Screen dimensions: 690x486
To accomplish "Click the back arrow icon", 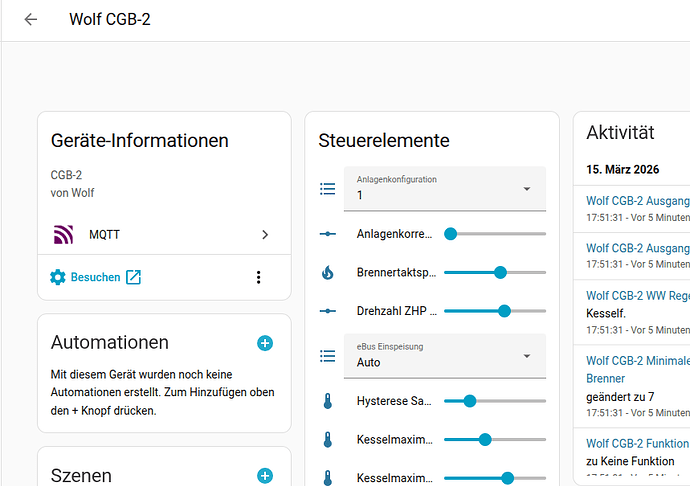I will tap(31, 19).
